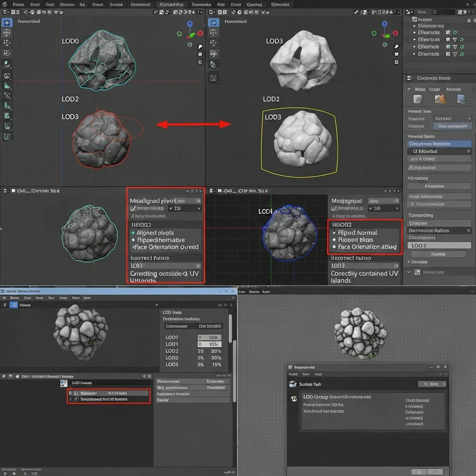The image size is (476, 476).
Task: Click the Unreal logo beside LOD Group
Action: coord(293,398)
